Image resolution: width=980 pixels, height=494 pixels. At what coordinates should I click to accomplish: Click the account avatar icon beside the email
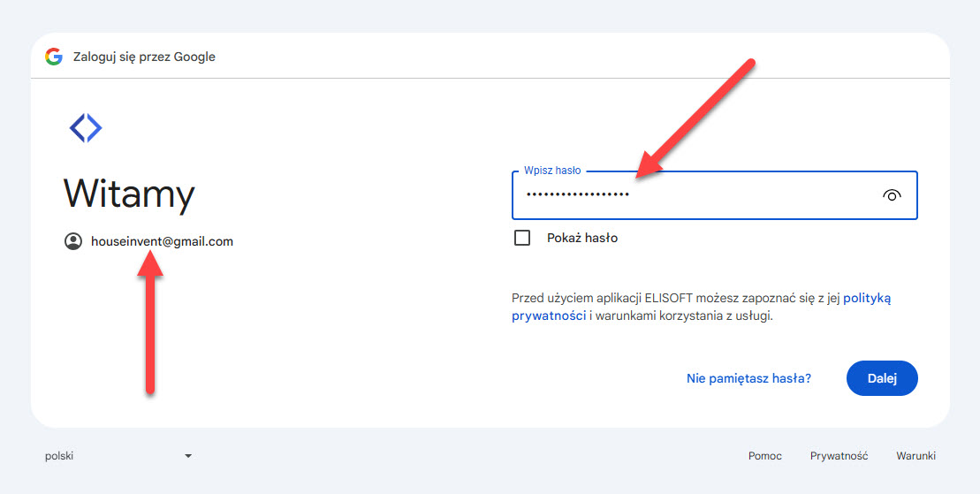[73, 241]
